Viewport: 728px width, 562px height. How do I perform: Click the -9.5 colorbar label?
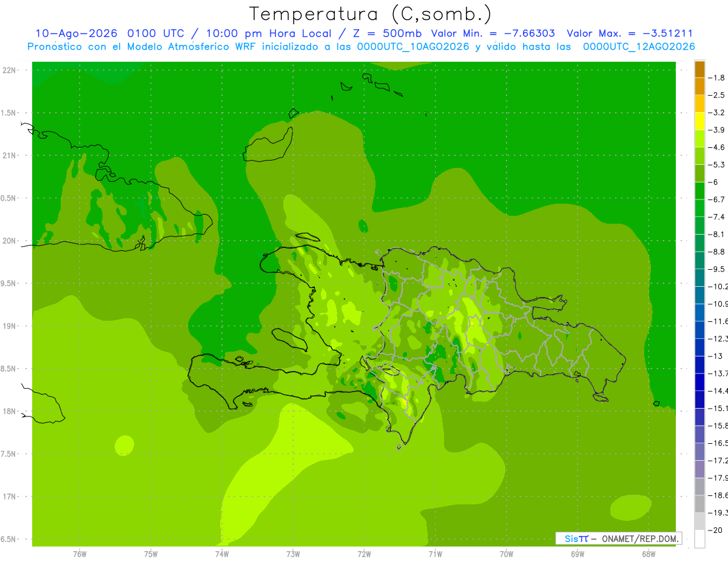coord(716,269)
